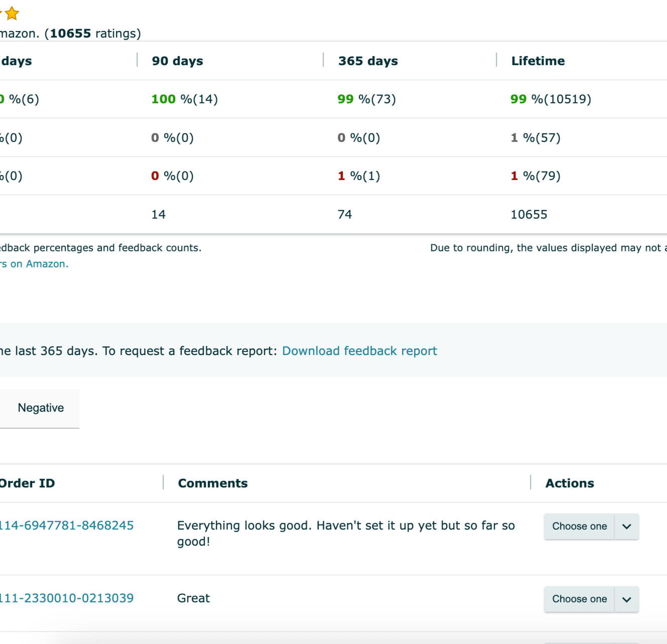The width and height of the screenshot is (667, 644).
Task: Open order 111-2330010-0213039
Action: pyautogui.click(x=66, y=598)
